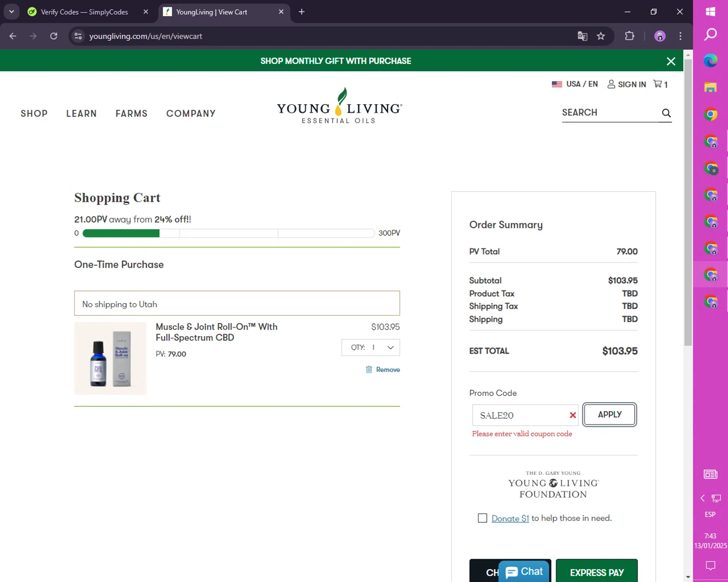This screenshot has height=582, width=728.
Task: Click the ESP language indicator on the taskbar
Action: [x=710, y=514]
